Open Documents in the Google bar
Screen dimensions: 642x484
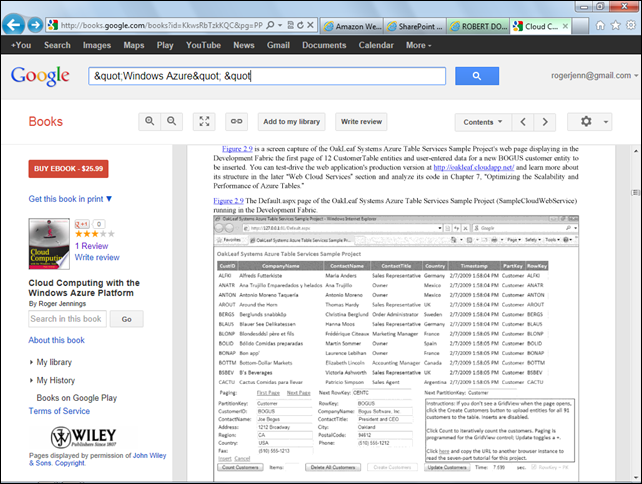click(x=324, y=45)
